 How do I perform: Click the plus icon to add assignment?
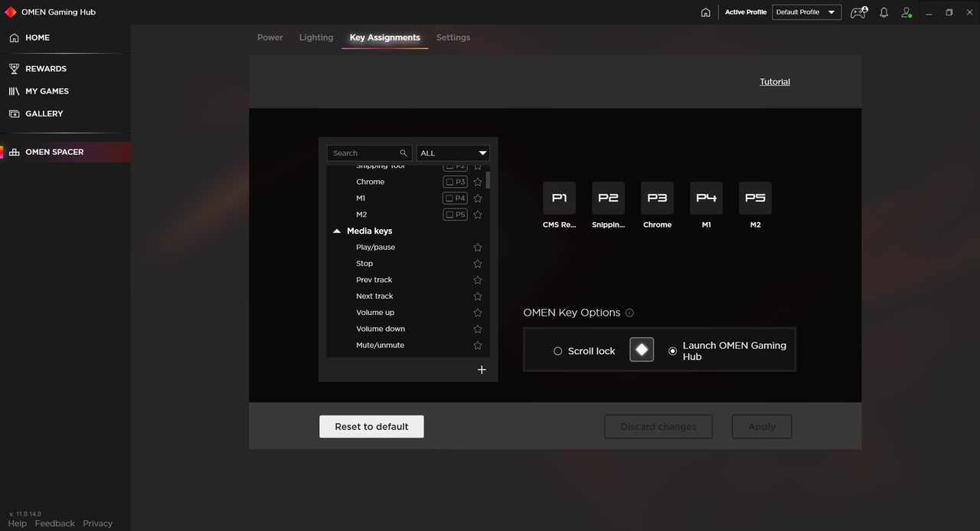coord(482,369)
